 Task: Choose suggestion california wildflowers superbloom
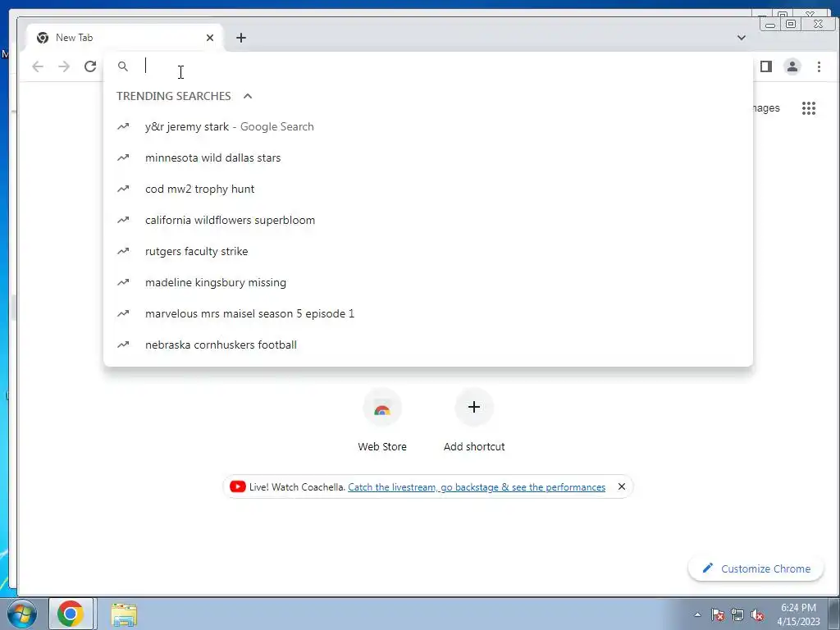pyautogui.click(x=428, y=220)
